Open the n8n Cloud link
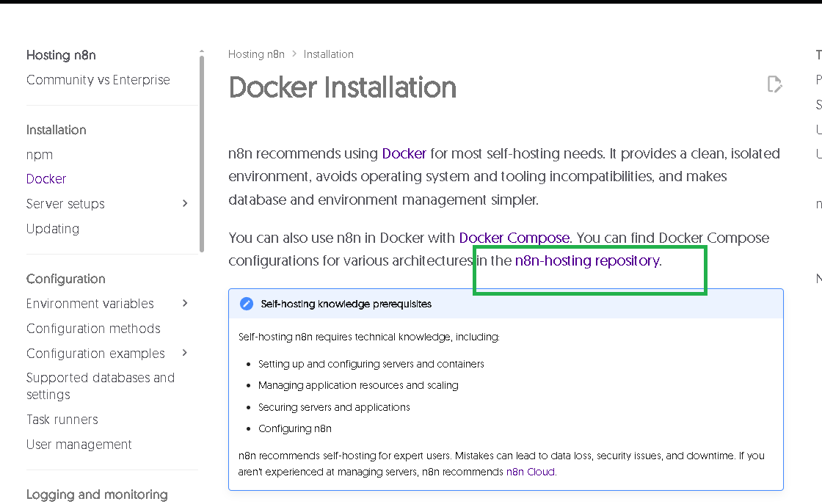Image resolution: width=822 pixels, height=504 pixels. (x=530, y=472)
